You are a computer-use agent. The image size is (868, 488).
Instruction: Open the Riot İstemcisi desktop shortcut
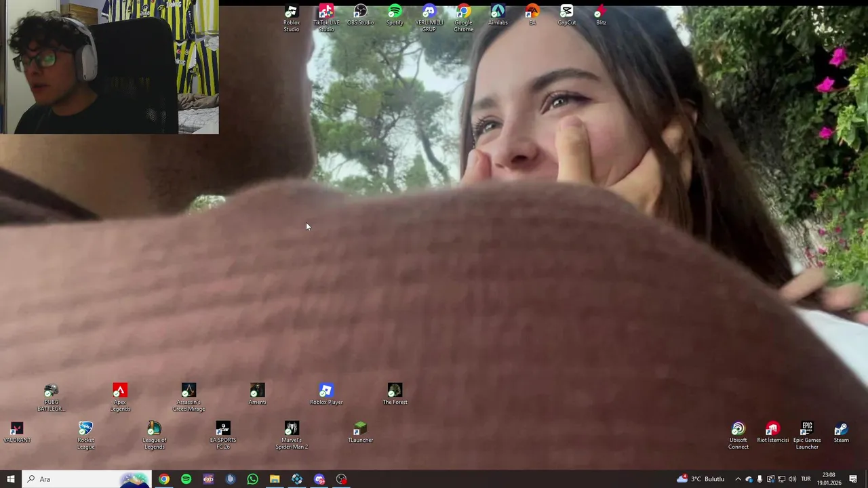pyautogui.click(x=772, y=433)
